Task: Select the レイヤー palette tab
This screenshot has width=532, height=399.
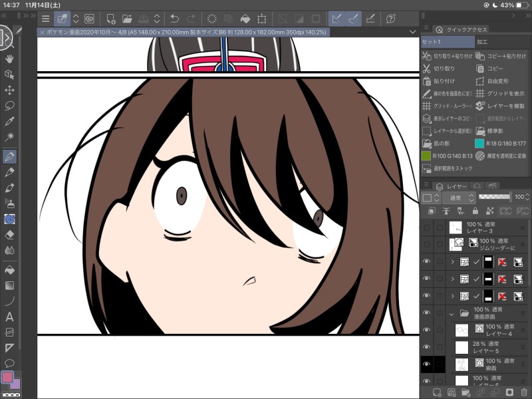Action: click(452, 186)
